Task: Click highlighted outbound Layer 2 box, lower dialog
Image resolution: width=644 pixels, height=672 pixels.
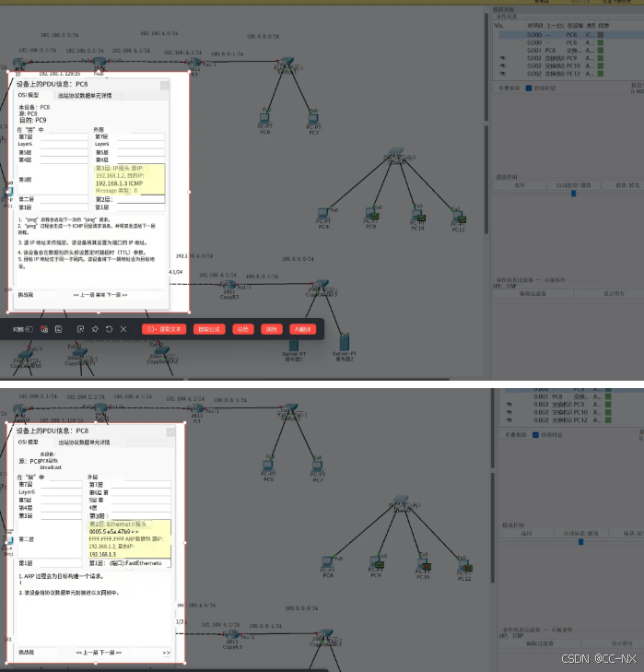Action: (x=130, y=538)
